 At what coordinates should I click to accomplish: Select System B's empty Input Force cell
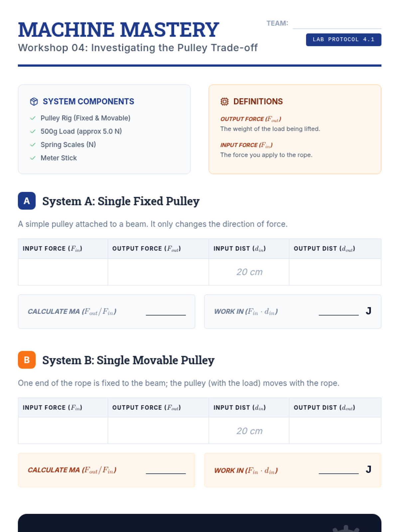click(x=63, y=431)
